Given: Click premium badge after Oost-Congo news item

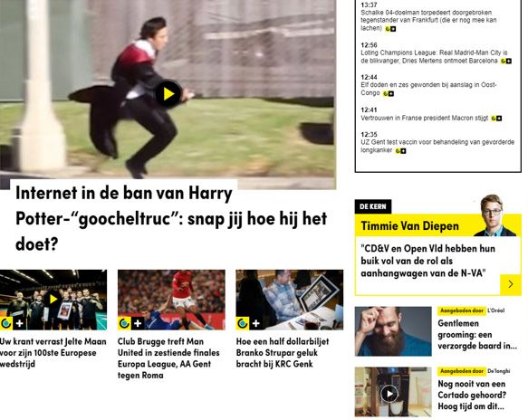Looking at the screenshot, I should pyautogui.click(x=389, y=93).
